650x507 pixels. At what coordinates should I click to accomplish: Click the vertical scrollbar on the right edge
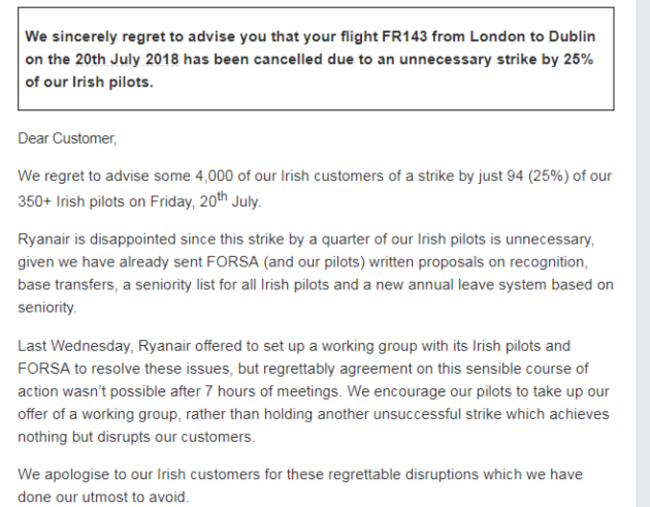point(642,250)
